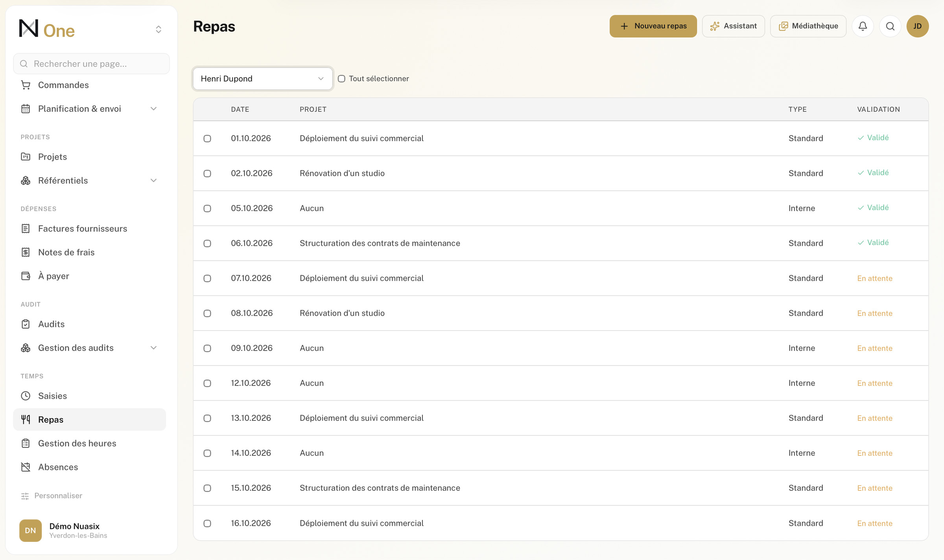The height and width of the screenshot is (560, 944).
Task: Click the Gestion des heures icon
Action: click(26, 443)
